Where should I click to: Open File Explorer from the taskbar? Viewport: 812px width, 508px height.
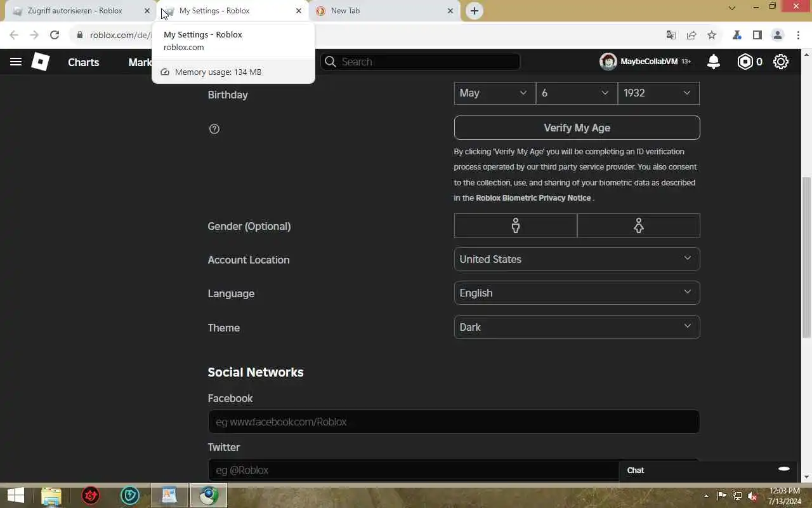click(51, 495)
